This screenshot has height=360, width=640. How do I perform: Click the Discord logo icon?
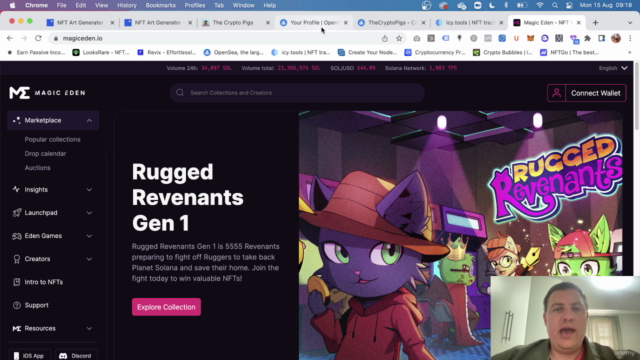pos(63,356)
